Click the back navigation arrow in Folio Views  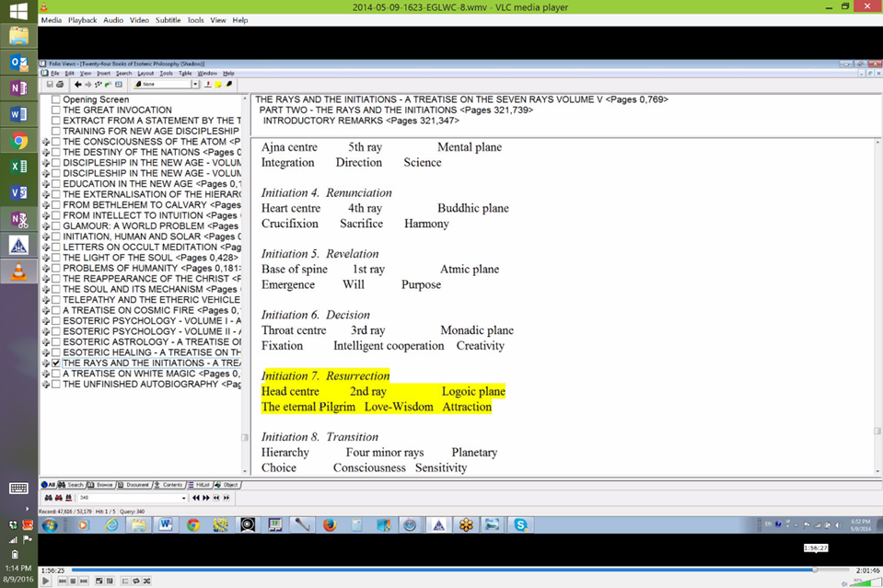pos(77,85)
